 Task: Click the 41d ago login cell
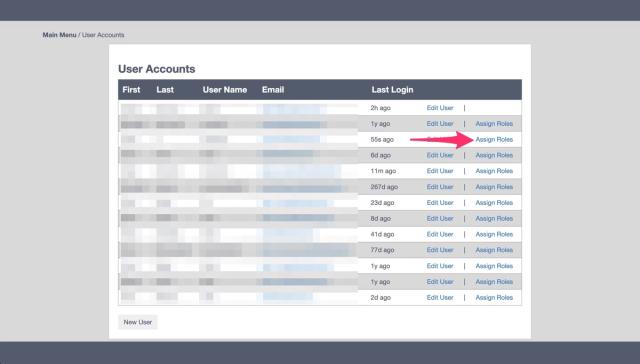pos(382,234)
